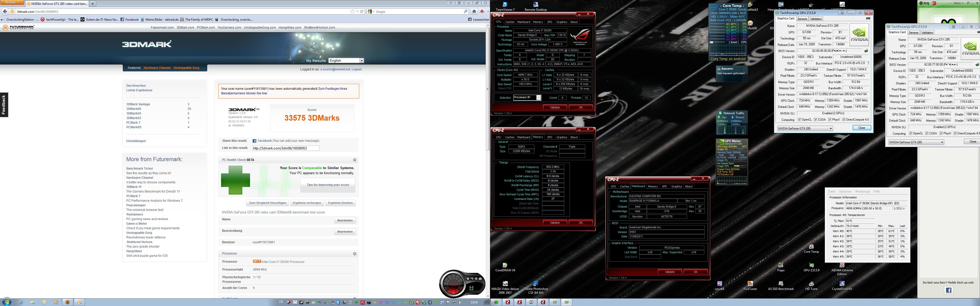Go back with Firefox's back arrow
The height and width of the screenshot is (306, 980).
(5, 11)
